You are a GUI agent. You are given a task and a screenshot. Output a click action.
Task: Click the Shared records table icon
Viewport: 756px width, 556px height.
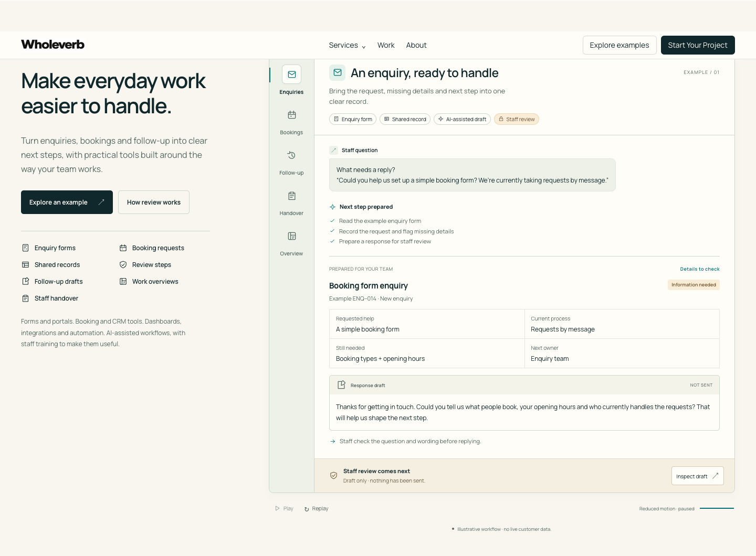point(25,264)
